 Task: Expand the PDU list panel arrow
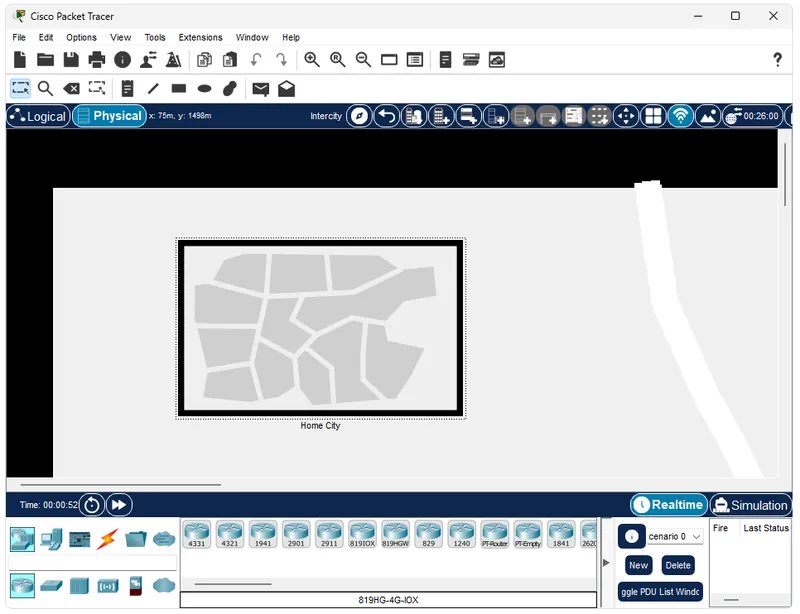pyautogui.click(x=606, y=562)
